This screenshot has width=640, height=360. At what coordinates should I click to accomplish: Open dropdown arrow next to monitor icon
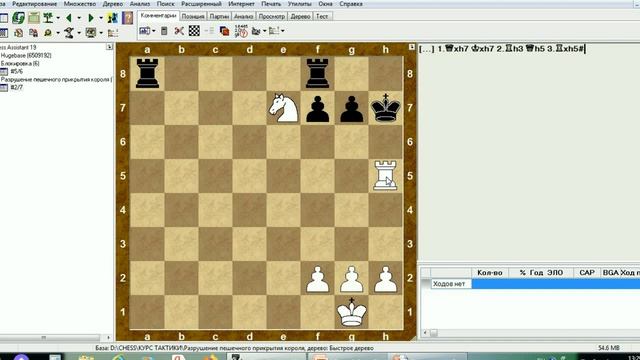101,33
